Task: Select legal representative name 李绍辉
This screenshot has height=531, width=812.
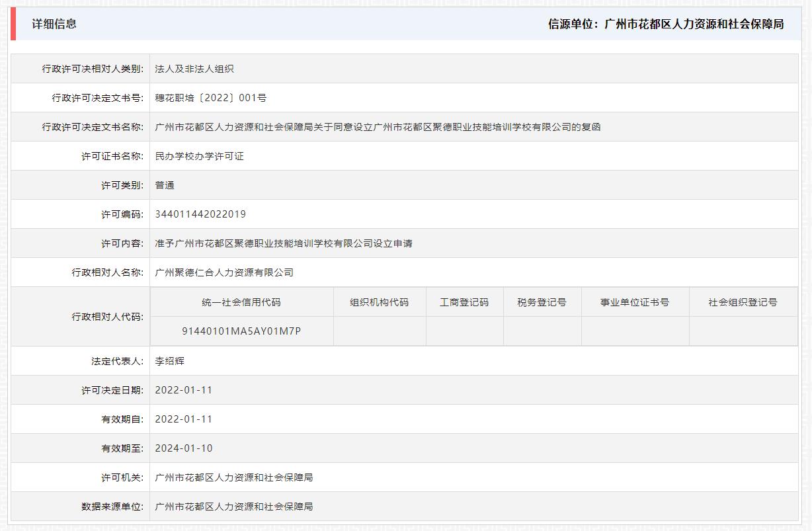Action: 169,361
